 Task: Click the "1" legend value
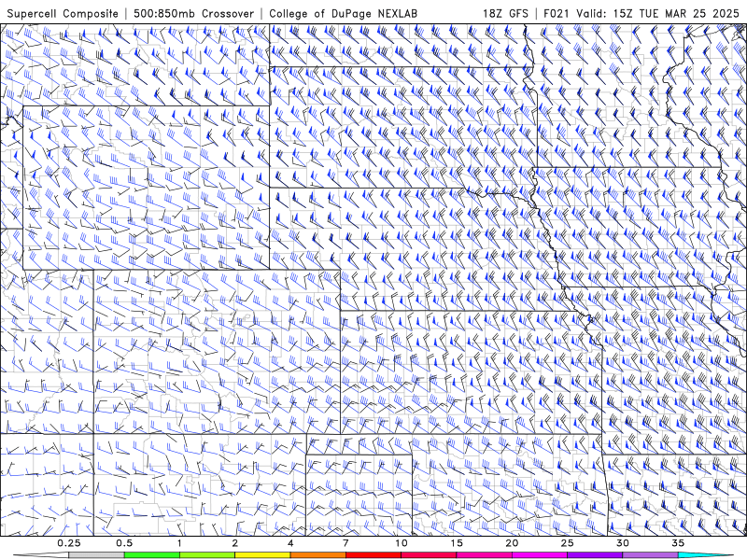tap(179, 543)
